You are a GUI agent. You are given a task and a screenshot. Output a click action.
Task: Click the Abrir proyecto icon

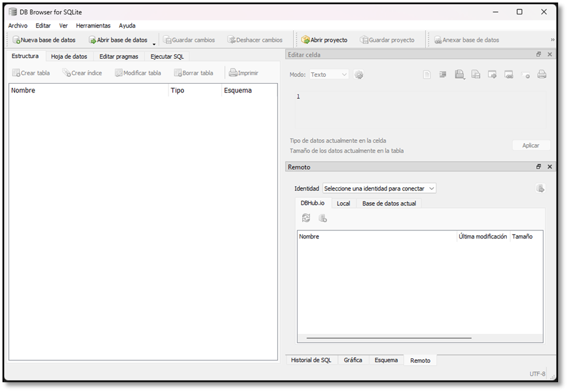click(x=305, y=40)
